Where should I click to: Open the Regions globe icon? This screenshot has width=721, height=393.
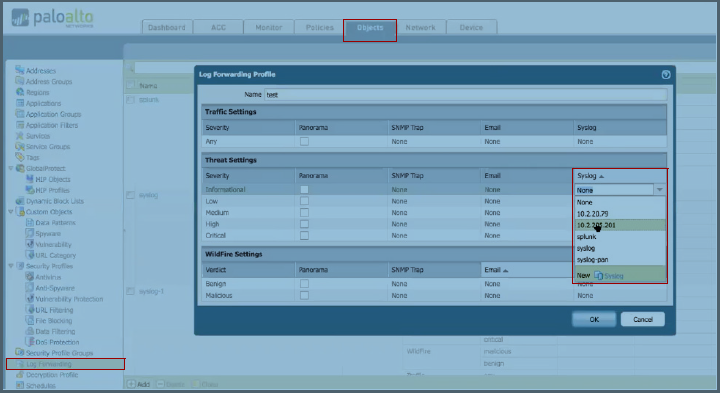click(19, 92)
